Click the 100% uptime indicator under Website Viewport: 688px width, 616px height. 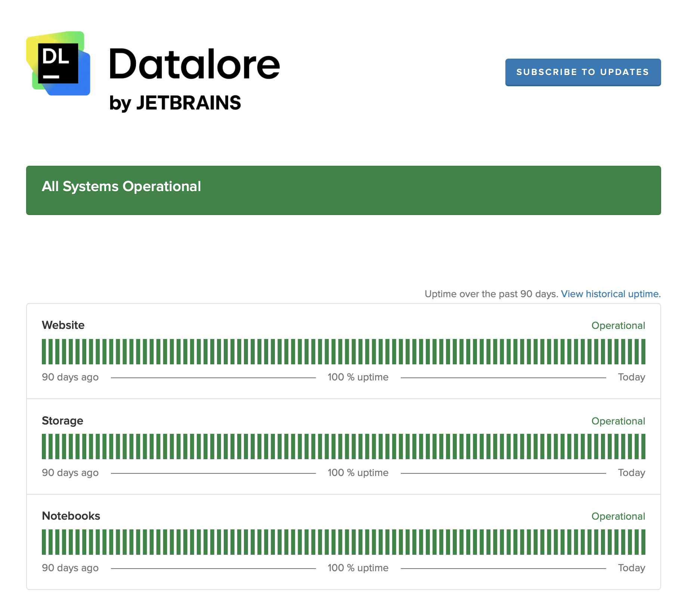tap(358, 377)
